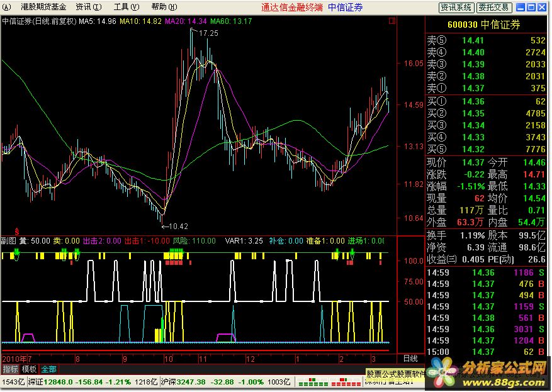Open the 帮助(H) menu
This screenshot has height=392, width=552.
pos(164,7)
